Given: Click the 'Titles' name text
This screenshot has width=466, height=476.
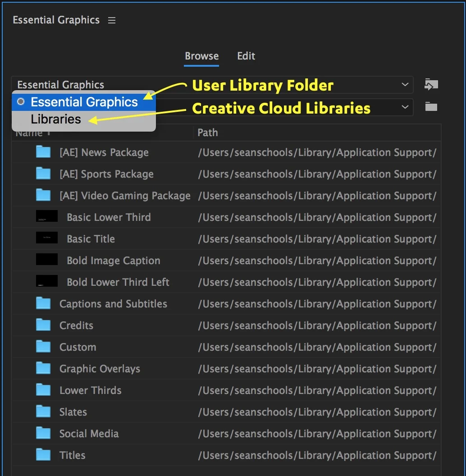Looking at the screenshot, I should [72, 455].
